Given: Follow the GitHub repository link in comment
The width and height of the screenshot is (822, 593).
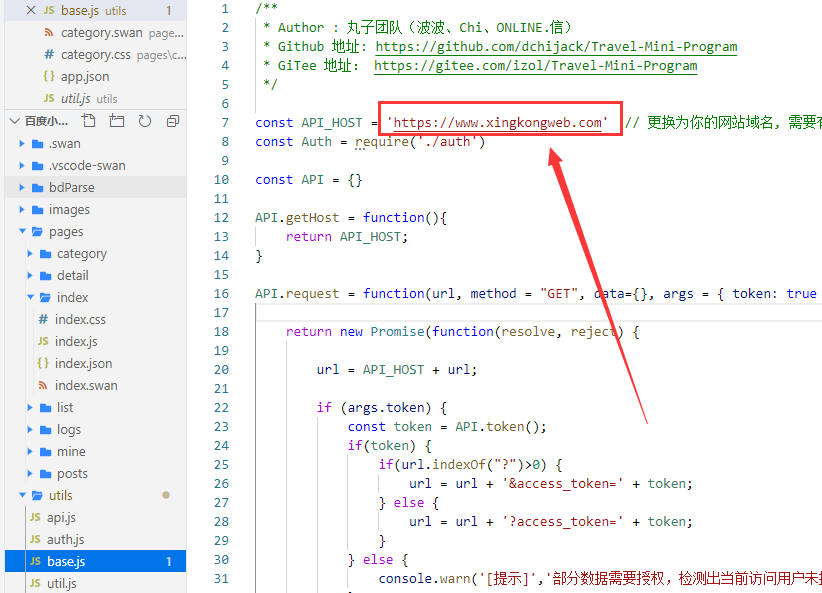Looking at the screenshot, I should pos(556,46).
